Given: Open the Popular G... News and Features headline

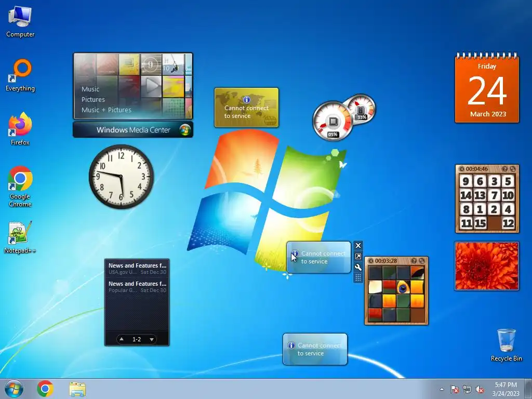Looking at the screenshot, I should (x=137, y=287).
